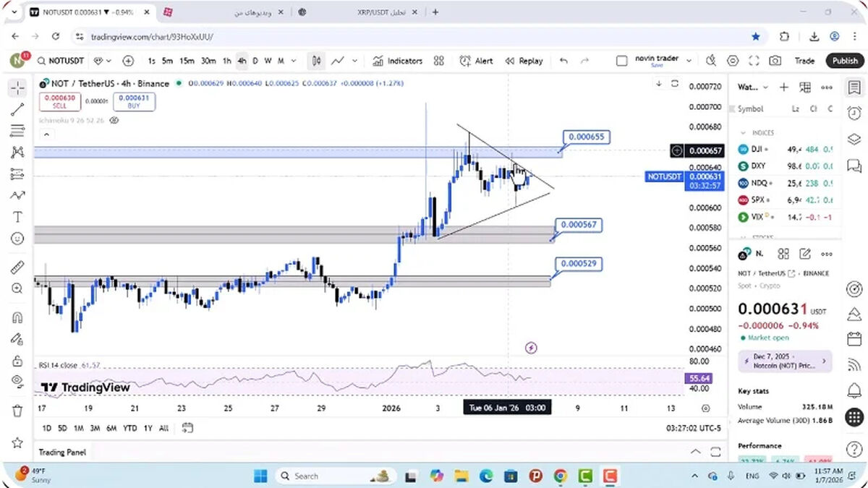The width and height of the screenshot is (868, 488).
Task: Set date range to 1D
Action: 47,428
